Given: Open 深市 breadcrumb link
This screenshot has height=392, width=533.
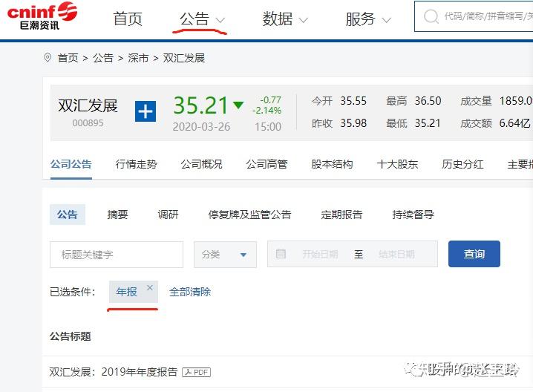Looking at the screenshot, I should (x=138, y=58).
